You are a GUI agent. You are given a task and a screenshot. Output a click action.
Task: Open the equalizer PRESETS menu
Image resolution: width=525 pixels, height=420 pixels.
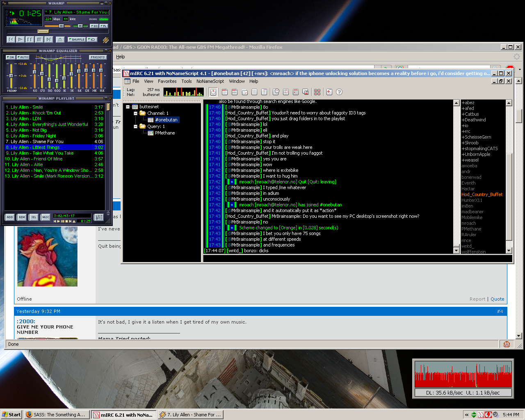(x=98, y=57)
